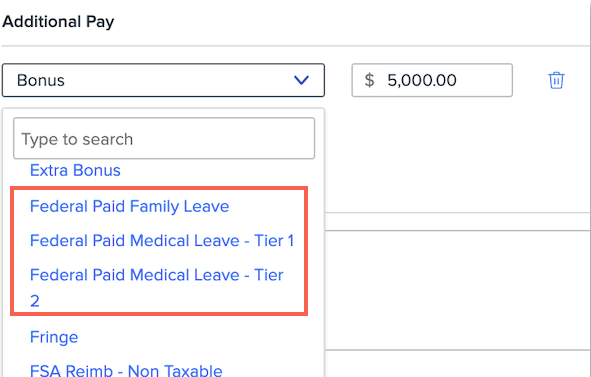
Task: Select the Fringe pay type
Action: click(x=54, y=337)
